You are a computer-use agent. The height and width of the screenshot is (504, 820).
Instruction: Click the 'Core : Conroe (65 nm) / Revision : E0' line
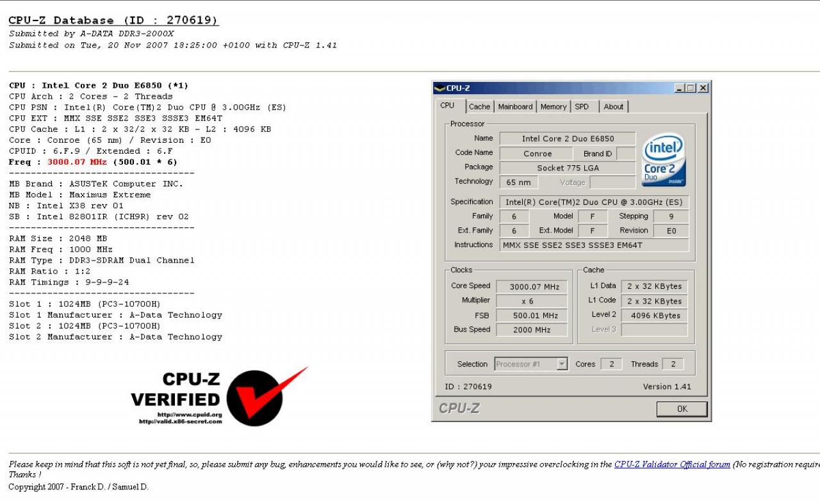(x=110, y=140)
